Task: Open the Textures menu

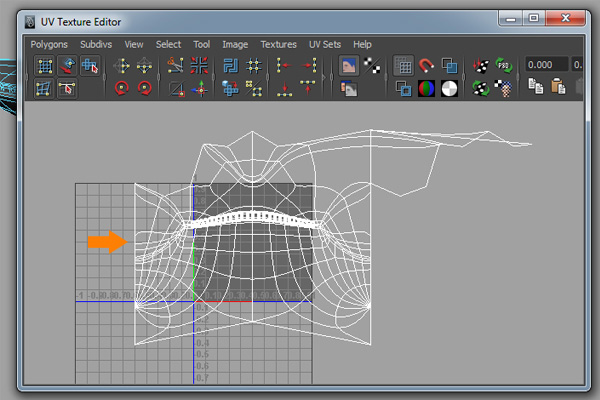Action: point(278,44)
